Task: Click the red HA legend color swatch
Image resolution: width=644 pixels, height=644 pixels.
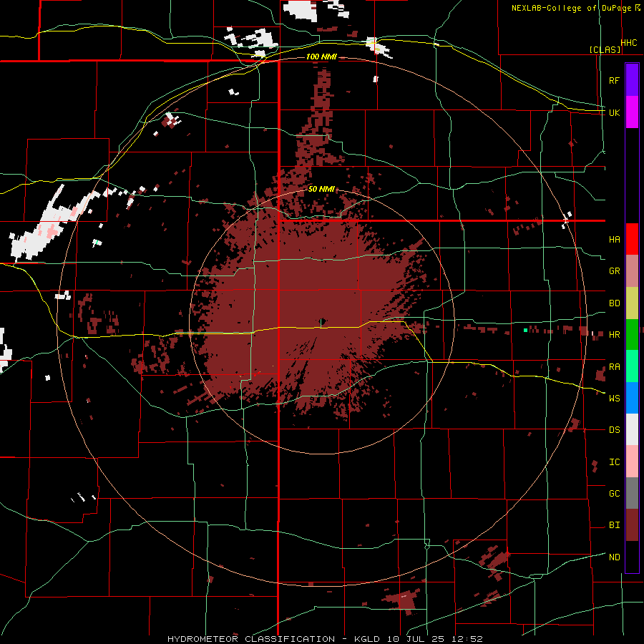Action: (x=632, y=239)
